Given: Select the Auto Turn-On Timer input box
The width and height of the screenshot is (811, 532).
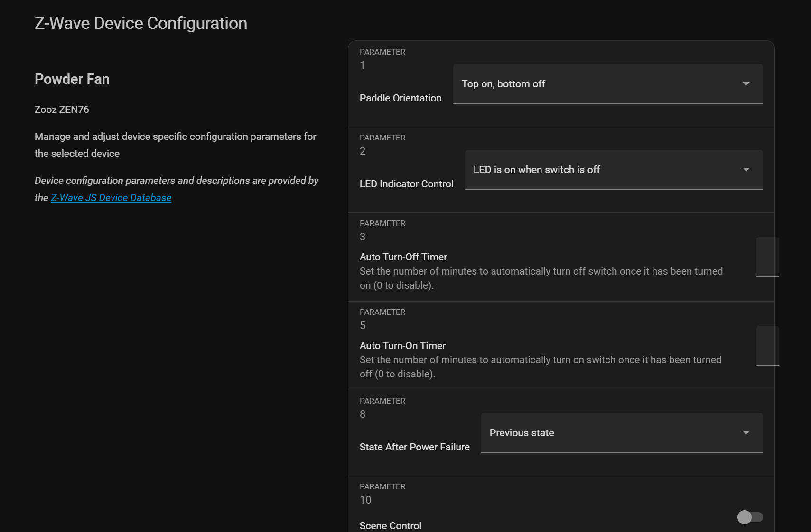Looking at the screenshot, I should click(x=767, y=346).
